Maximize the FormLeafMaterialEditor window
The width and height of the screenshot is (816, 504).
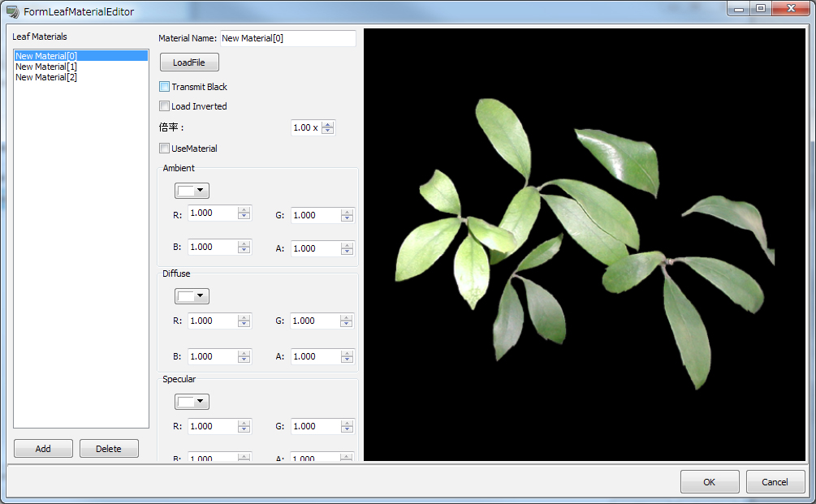point(761,8)
